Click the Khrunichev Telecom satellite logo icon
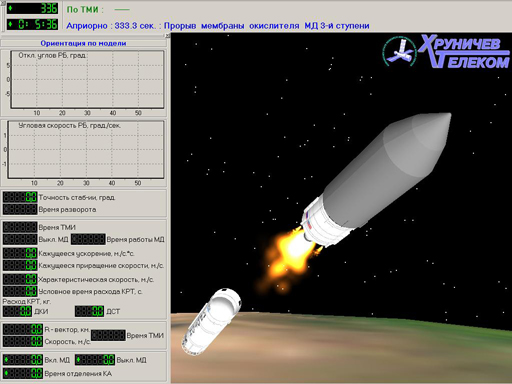 (399, 51)
